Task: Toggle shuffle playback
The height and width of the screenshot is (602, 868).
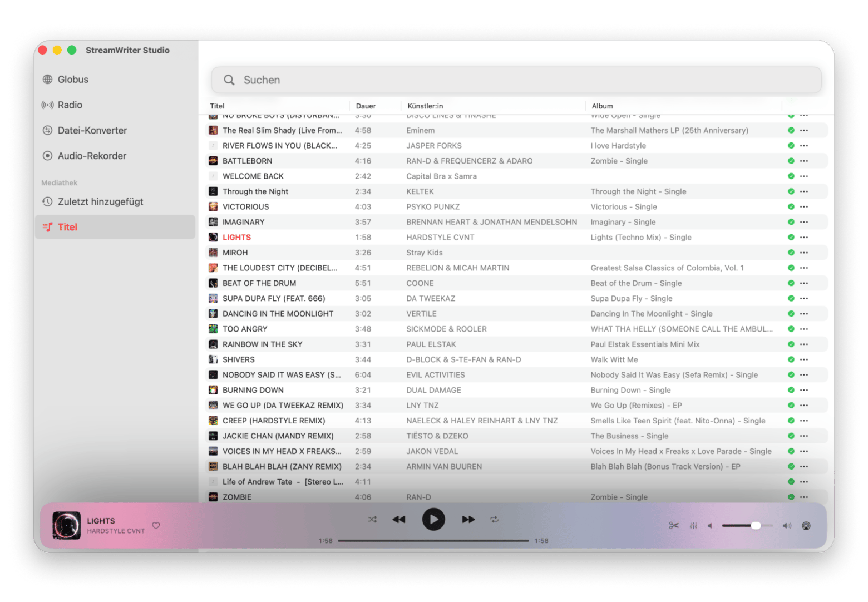Action: click(x=372, y=520)
